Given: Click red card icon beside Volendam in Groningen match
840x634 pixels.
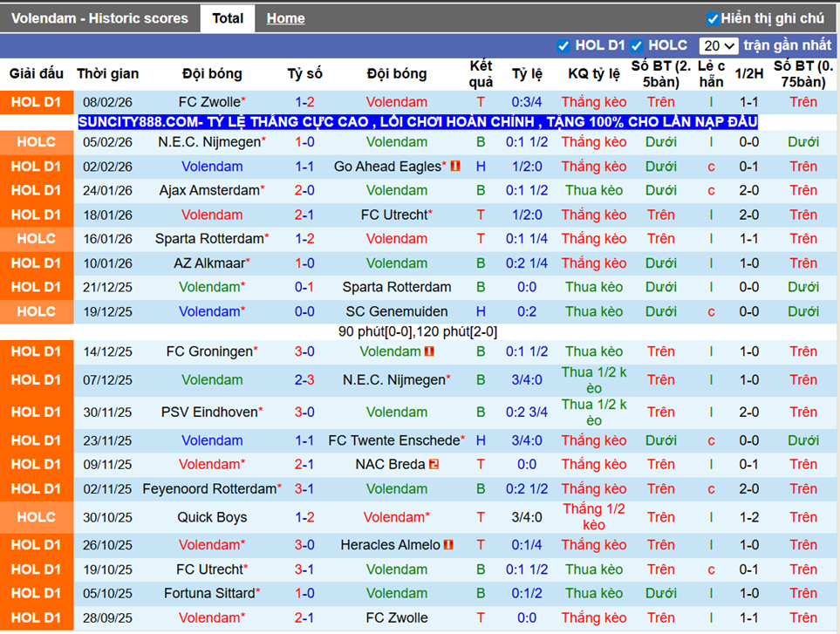Looking at the screenshot, I should 429,351.
